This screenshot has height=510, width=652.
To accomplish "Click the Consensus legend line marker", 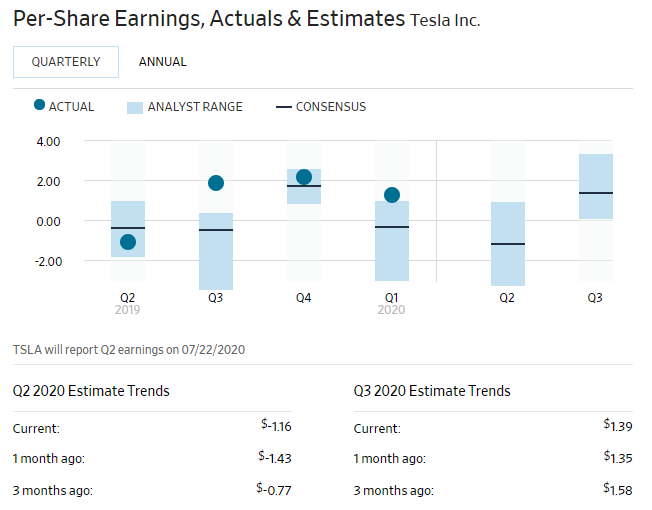I will point(282,107).
